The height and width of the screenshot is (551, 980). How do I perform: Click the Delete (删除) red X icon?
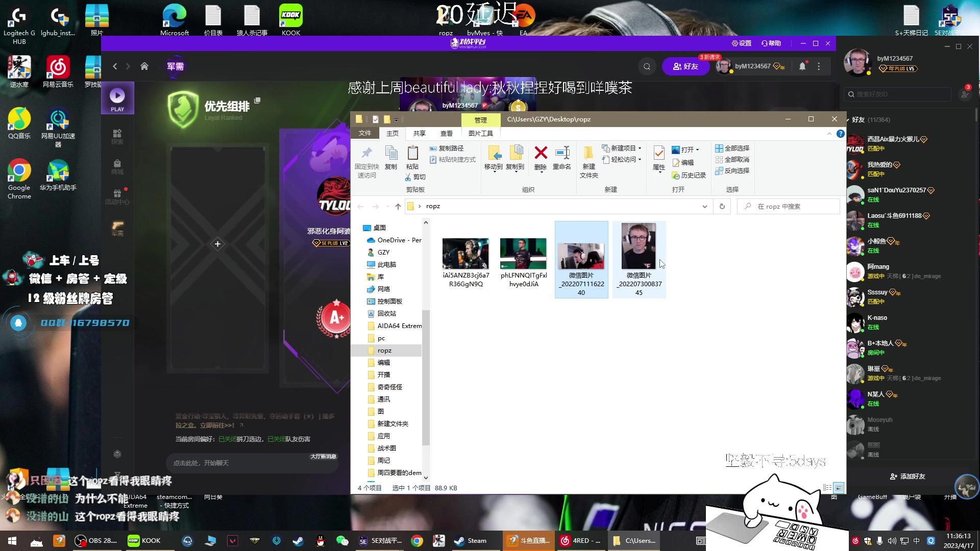point(541,153)
